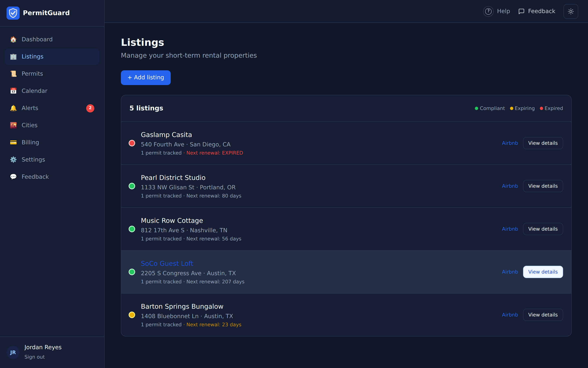Viewport: 588px width, 368px height.
Task: Click the Listings building icon
Action: [13, 56]
